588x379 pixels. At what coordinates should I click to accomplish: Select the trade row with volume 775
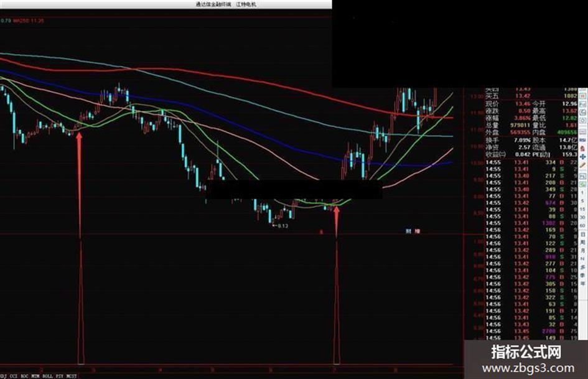pos(531,278)
